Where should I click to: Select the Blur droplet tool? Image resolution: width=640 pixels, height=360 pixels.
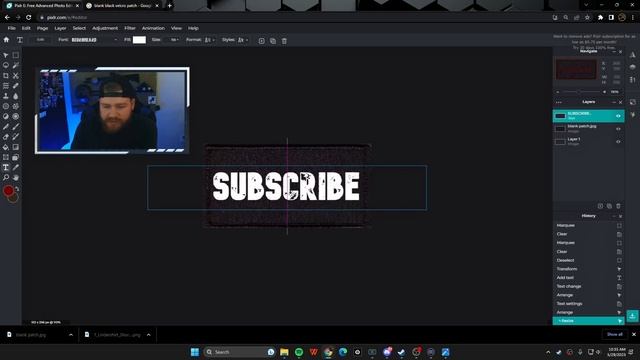point(16,96)
